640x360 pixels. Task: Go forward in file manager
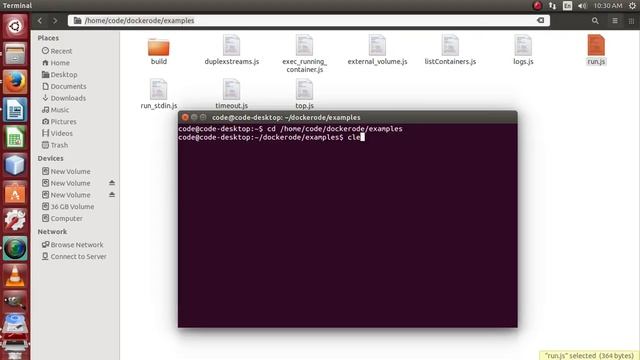55,20
